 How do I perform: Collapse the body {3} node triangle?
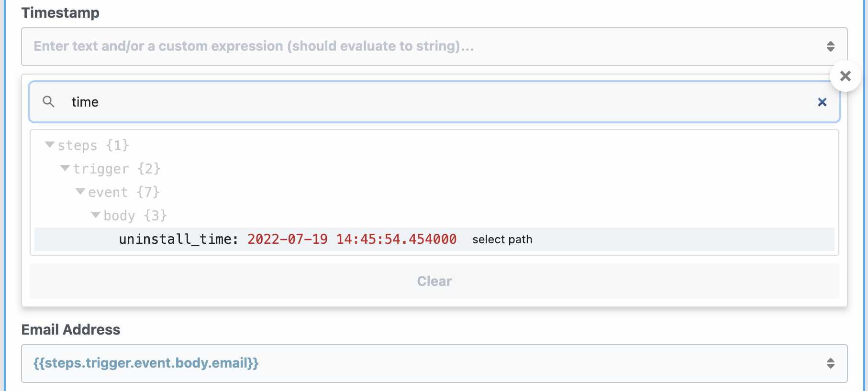click(x=96, y=215)
